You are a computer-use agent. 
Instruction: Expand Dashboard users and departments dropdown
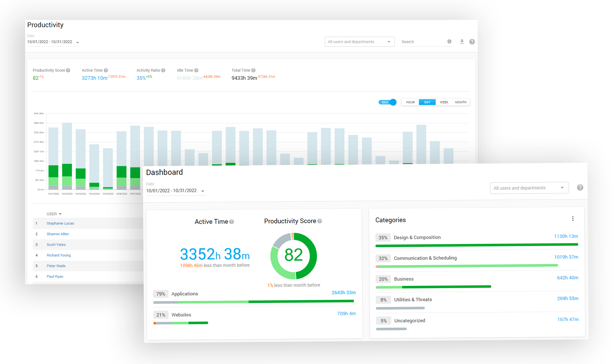(529, 188)
